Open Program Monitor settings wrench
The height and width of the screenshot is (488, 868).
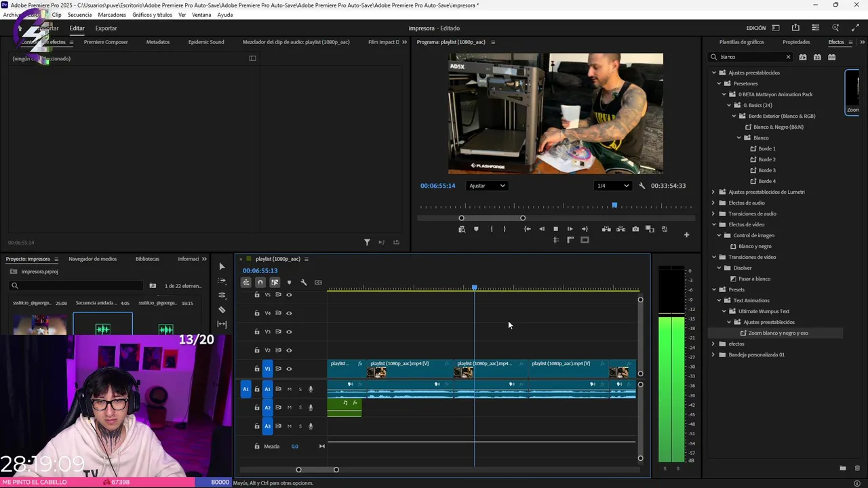[642, 186]
